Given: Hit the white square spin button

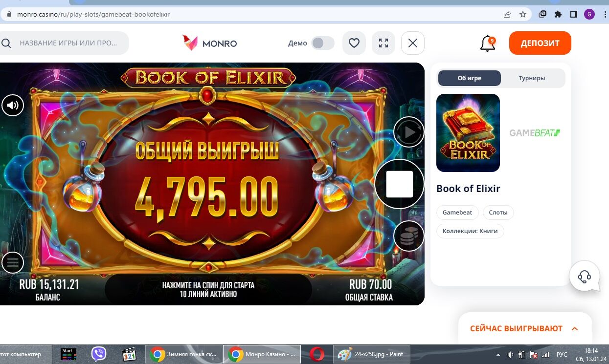Looking at the screenshot, I should tap(399, 184).
